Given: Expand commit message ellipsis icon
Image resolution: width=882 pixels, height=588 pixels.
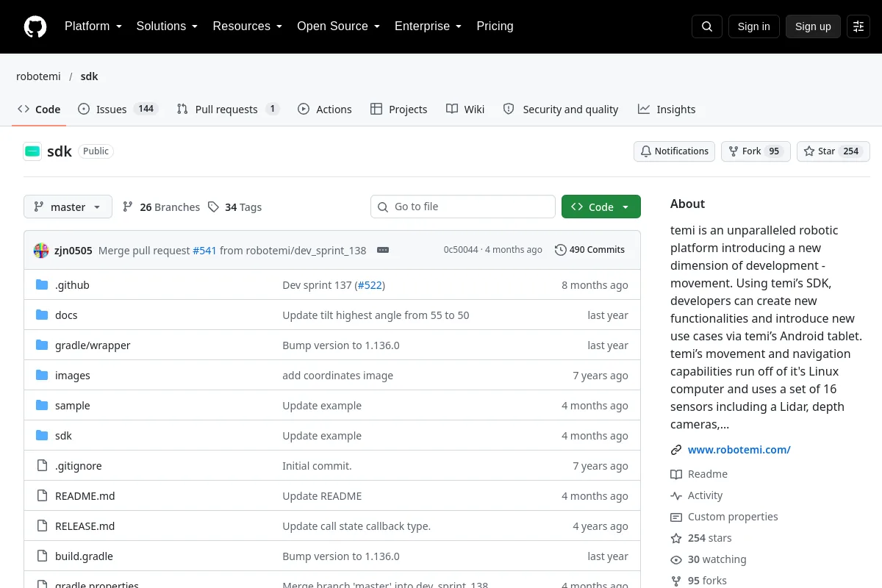Looking at the screenshot, I should [x=383, y=250].
